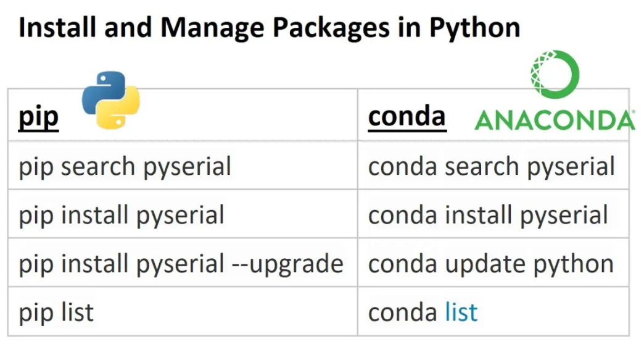Select the "conda install pyserial" cell

click(488, 216)
